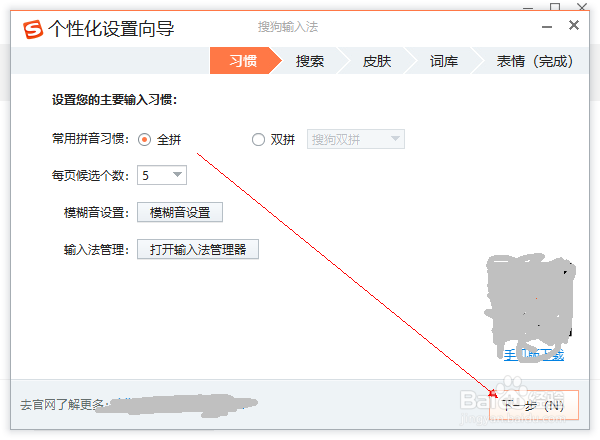Click the Sogou logo icon in title
Viewport: 600px width, 440px height.
coord(33,29)
